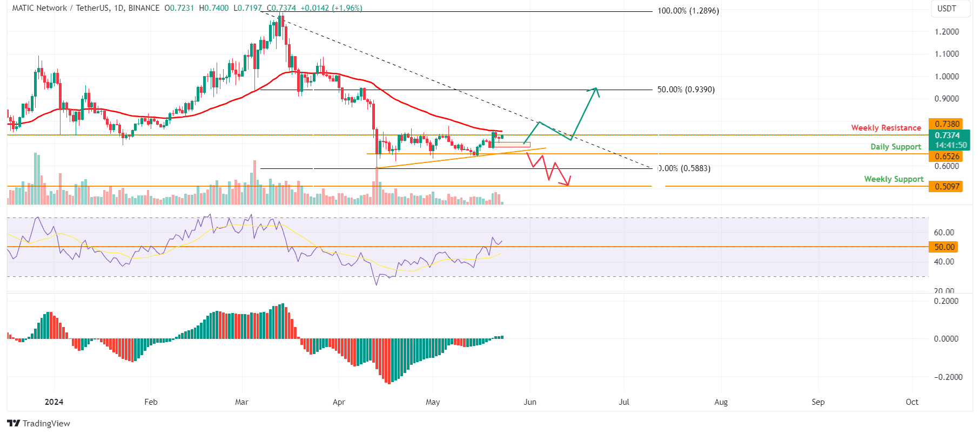Click the TradingView logo
Viewport: 980px width, 435px height.
coord(38,423)
